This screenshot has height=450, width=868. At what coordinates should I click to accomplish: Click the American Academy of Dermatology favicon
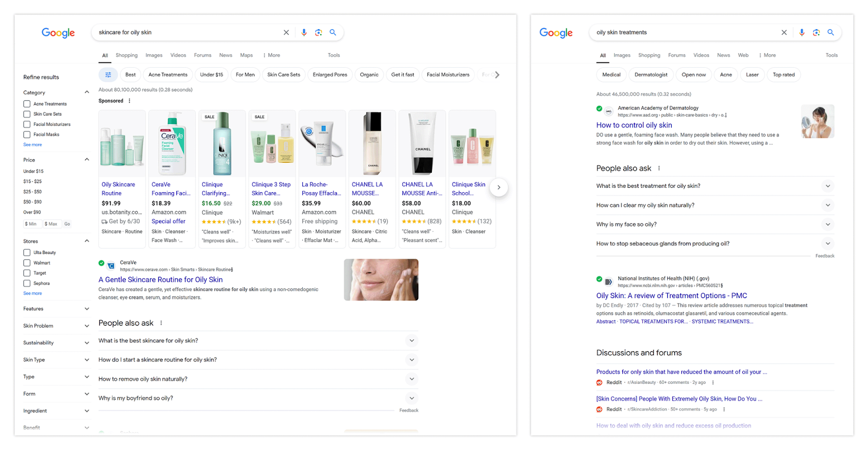pyautogui.click(x=609, y=111)
